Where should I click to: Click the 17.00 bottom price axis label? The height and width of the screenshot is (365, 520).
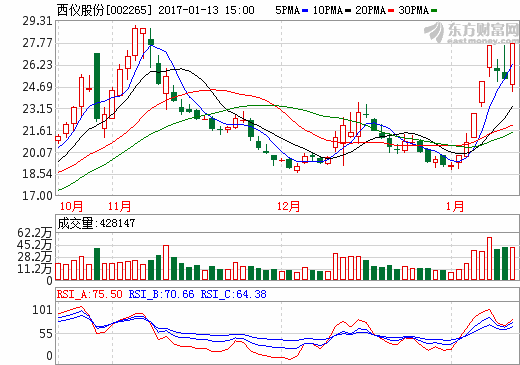pos(37,196)
